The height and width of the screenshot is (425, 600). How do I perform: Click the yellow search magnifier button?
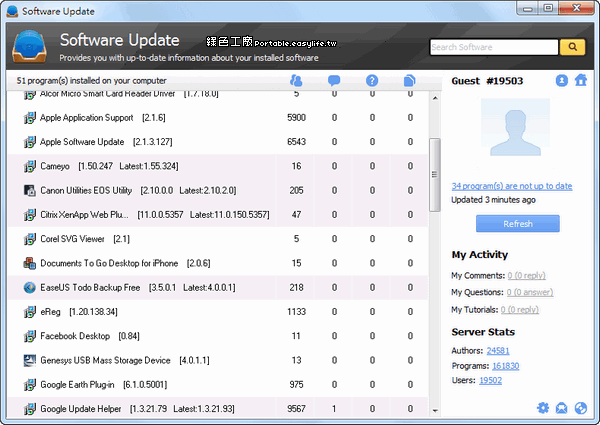click(x=572, y=47)
